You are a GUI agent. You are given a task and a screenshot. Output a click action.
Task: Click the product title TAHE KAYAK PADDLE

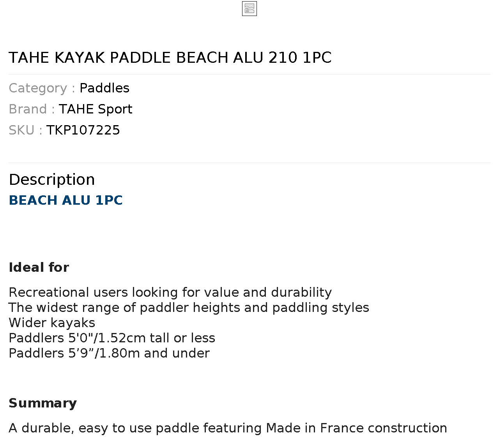[170, 58]
